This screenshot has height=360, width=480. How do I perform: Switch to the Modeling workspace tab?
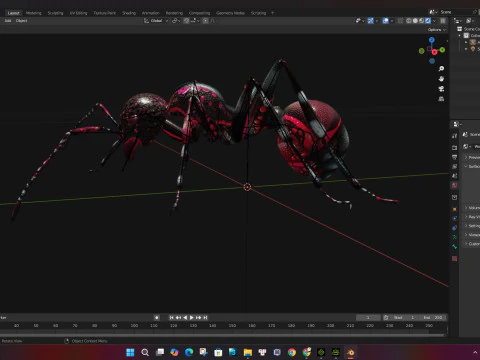33,13
